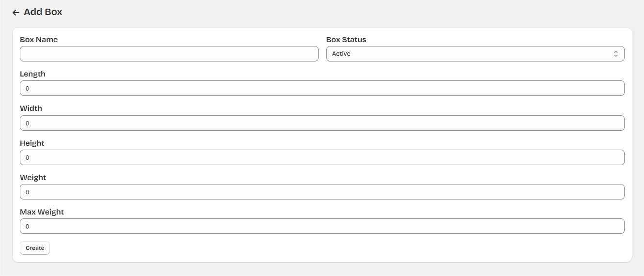Focus the Weight input field

[x=322, y=192]
